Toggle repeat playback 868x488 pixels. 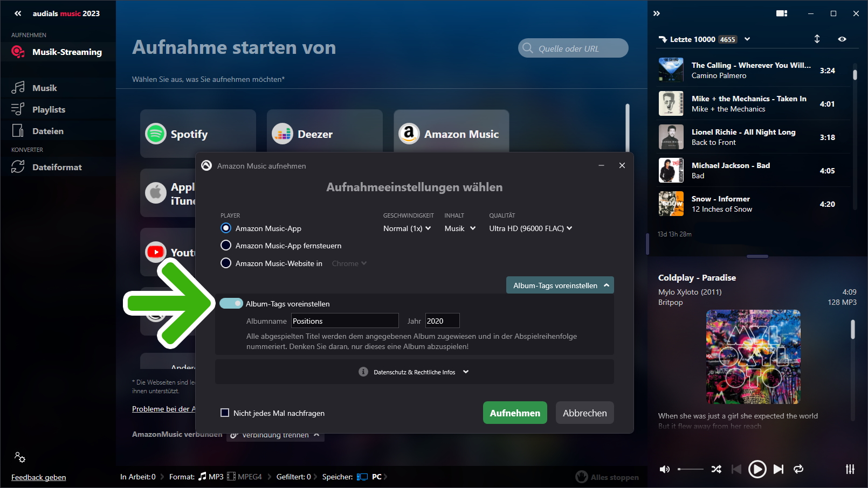coord(798,469)
